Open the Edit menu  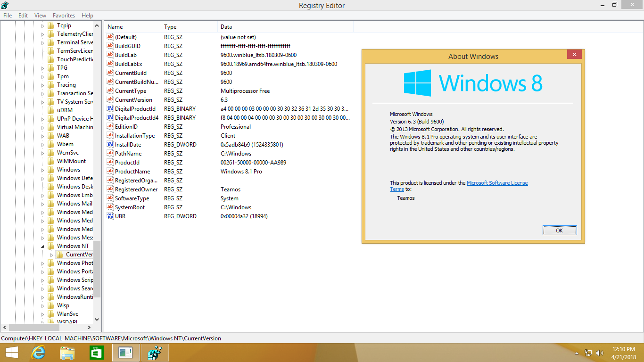[x=23, y=16]
